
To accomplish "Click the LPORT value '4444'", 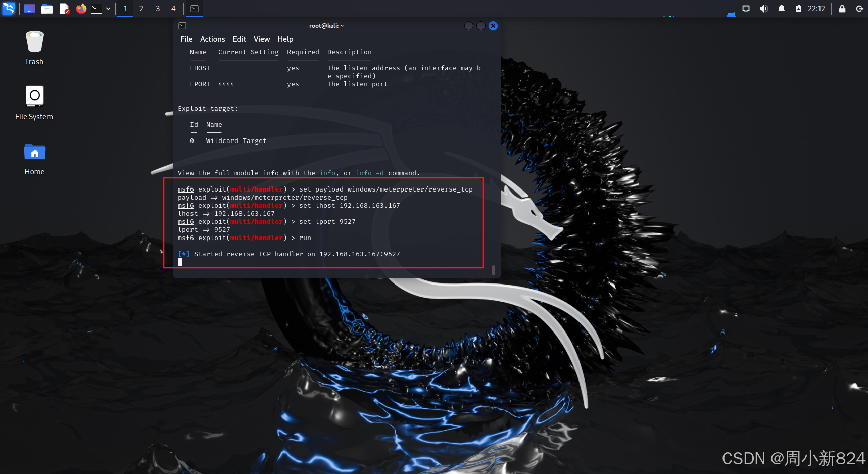I will pyautogui.click(x=226, y=84).
